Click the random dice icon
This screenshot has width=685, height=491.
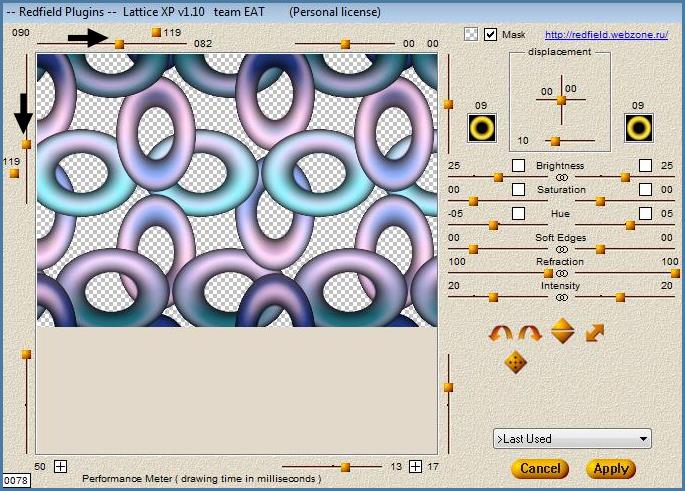(515, 363)
